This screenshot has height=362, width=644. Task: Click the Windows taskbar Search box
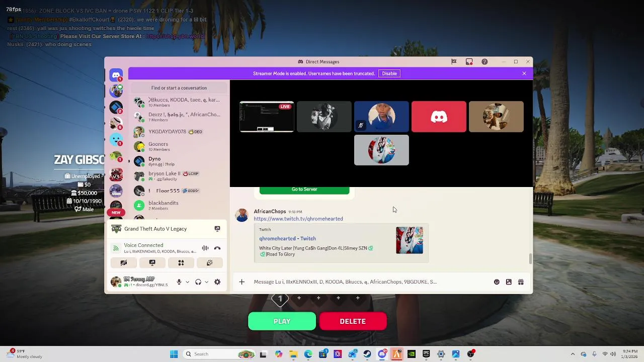tap(218, 354)
